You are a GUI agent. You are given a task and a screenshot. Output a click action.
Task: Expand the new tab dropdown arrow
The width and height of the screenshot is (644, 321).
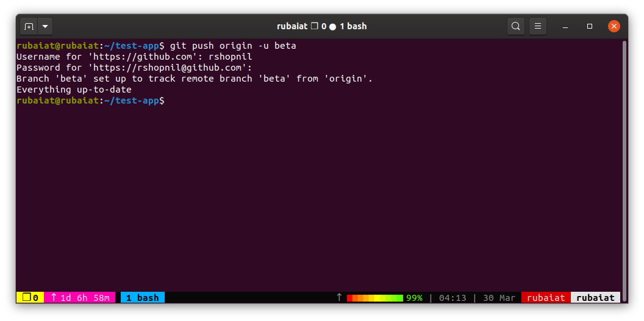pyautogui.click(x=45, y=27)
